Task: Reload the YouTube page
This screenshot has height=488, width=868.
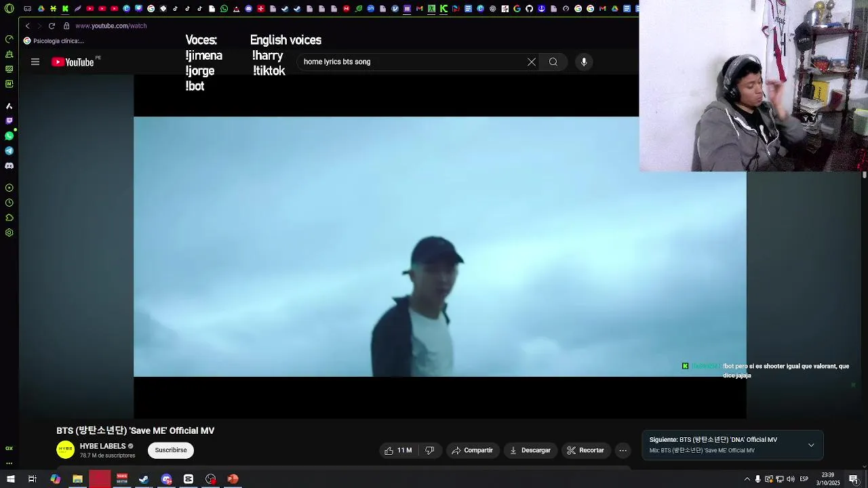Action: coord(52,26)
